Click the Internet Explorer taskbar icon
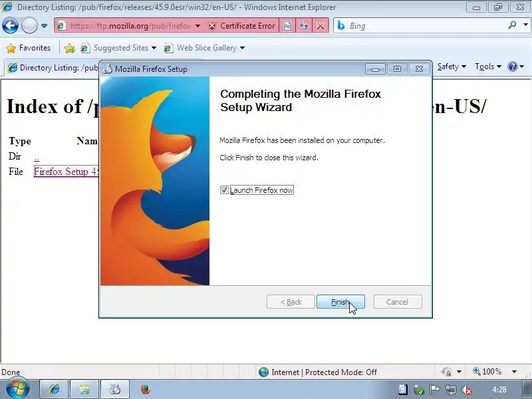This screenshot has width=532, height=399. point(55,389)
